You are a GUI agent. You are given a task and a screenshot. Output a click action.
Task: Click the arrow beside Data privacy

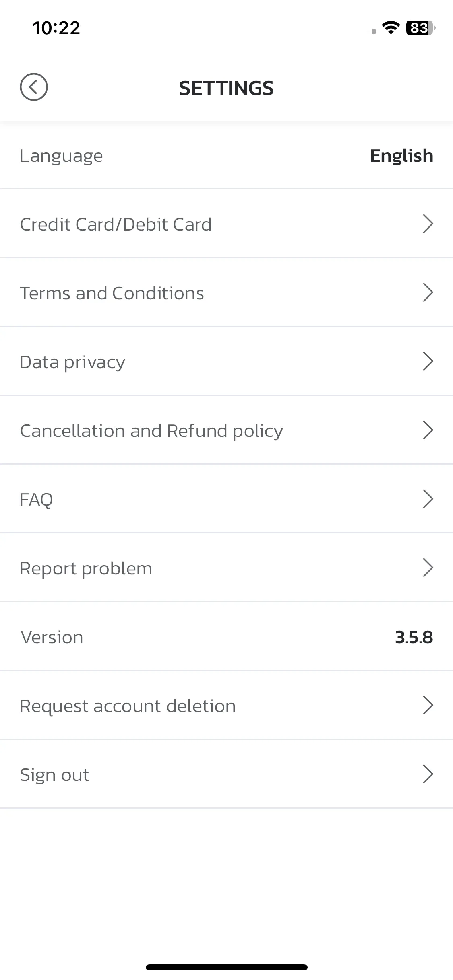click(428, 361)
